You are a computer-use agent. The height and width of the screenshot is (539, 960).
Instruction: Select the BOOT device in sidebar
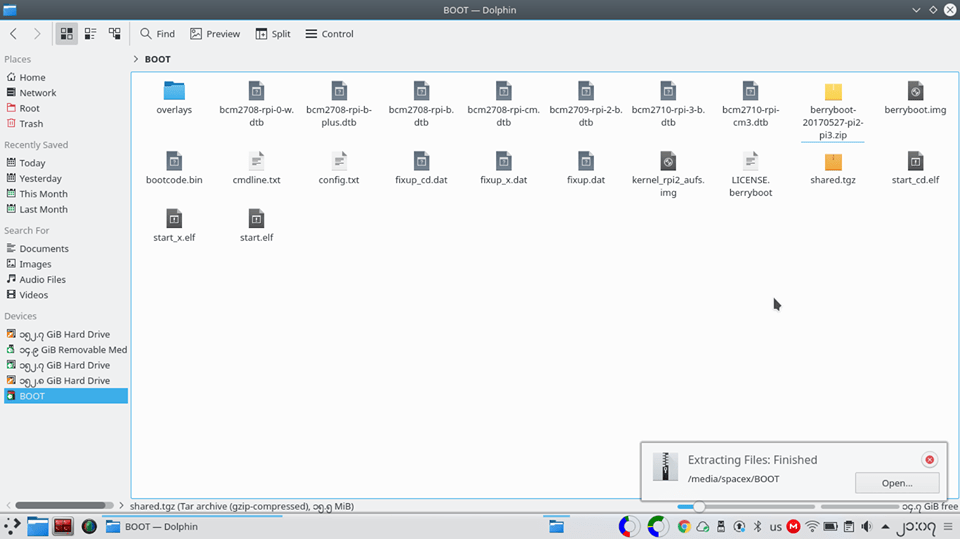pyautogui.click(x=66, y=396)
